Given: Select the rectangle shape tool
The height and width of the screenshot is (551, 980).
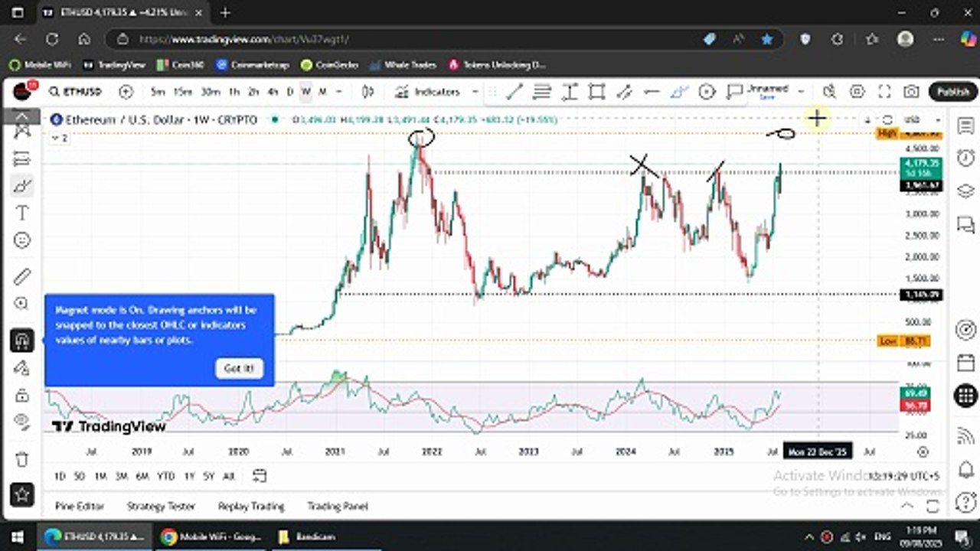Looking at the screenshot, I should (596, 92).
